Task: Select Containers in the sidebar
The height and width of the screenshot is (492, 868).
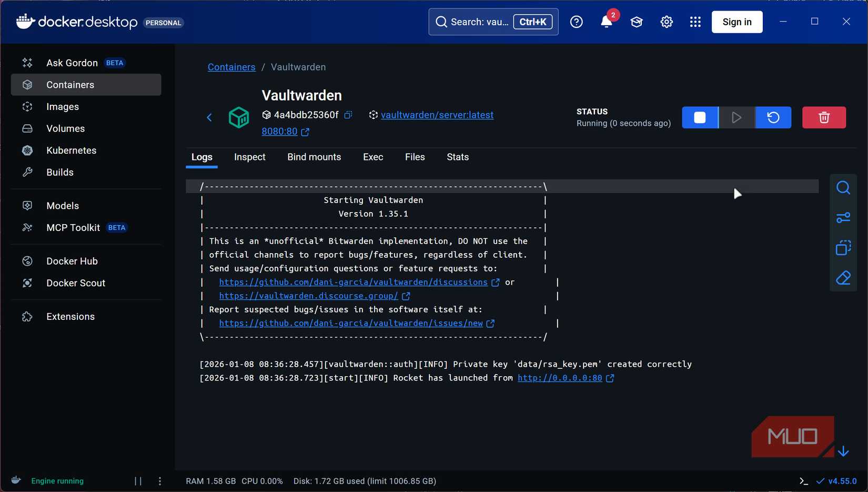Action: [x=86, y=85]
